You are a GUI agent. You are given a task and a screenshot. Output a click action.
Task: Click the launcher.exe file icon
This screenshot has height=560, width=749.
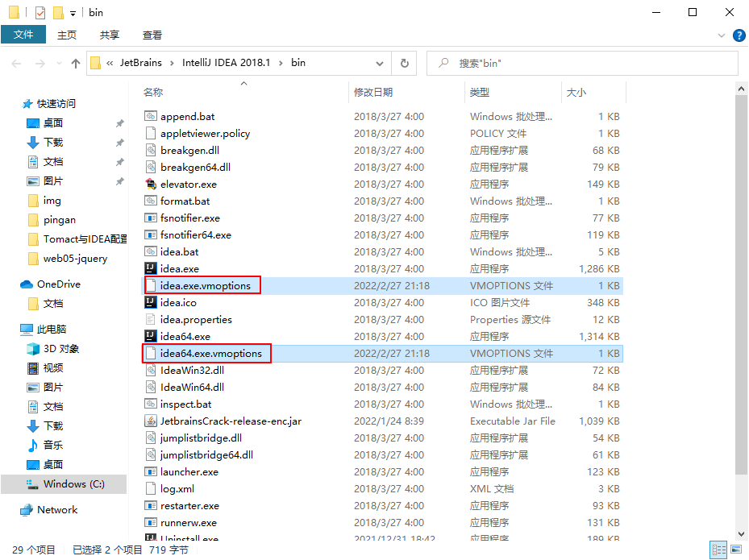(151, 472)
